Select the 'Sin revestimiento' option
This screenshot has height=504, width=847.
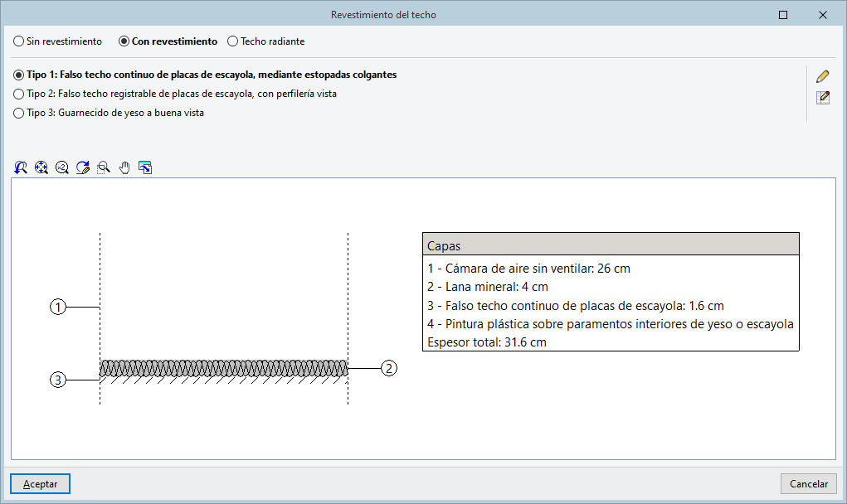pyautogui.click(x=19, y=41)
